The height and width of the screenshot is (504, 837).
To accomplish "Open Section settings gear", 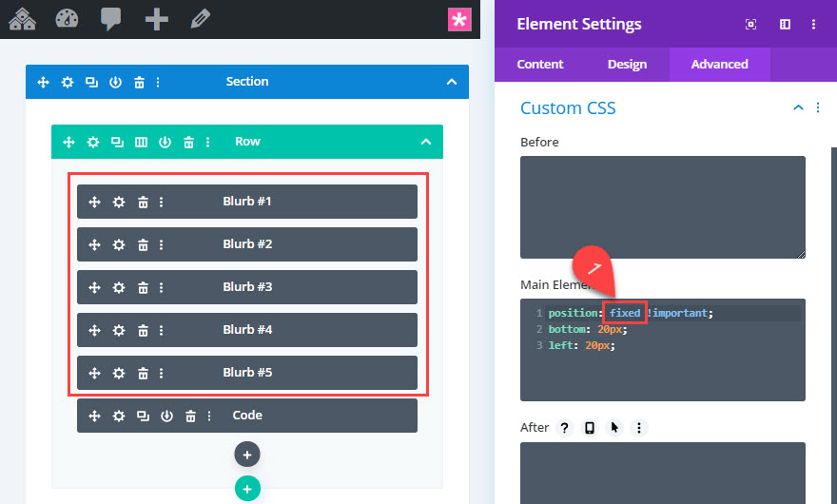I will pos(68,82).
